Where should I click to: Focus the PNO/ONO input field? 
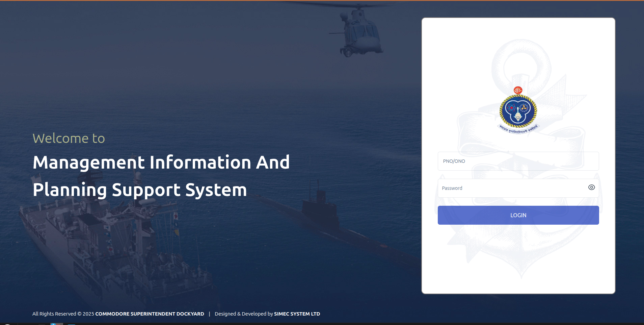518,161
